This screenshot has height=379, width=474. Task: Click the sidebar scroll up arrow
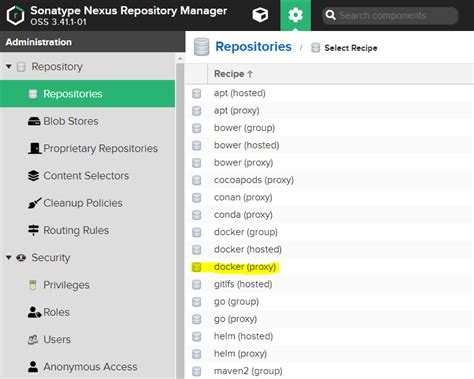click(180, 59)
